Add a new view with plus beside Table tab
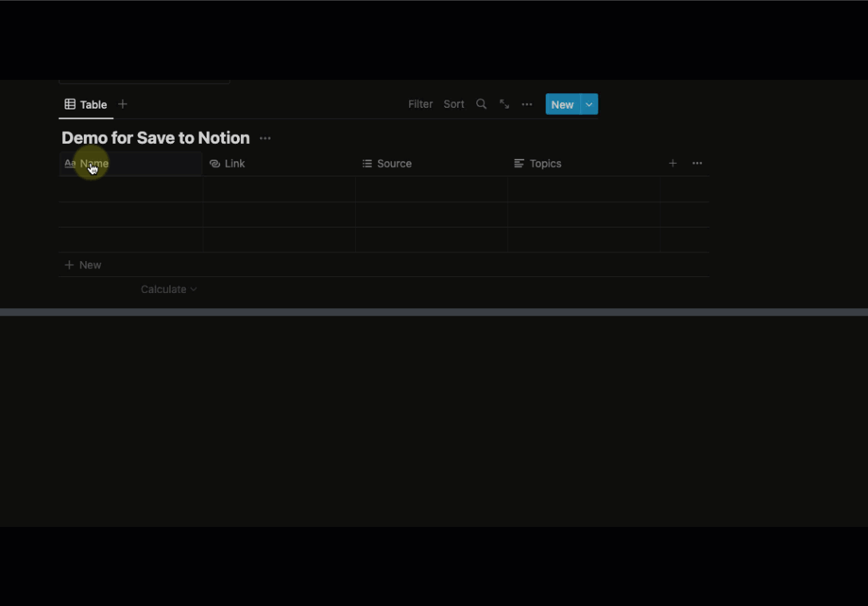The image size is (868, 606). point(123,105)
